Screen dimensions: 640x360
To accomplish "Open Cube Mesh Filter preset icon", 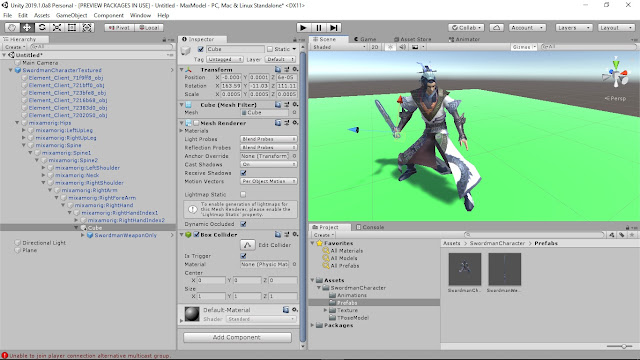I will tap(287, 104).
